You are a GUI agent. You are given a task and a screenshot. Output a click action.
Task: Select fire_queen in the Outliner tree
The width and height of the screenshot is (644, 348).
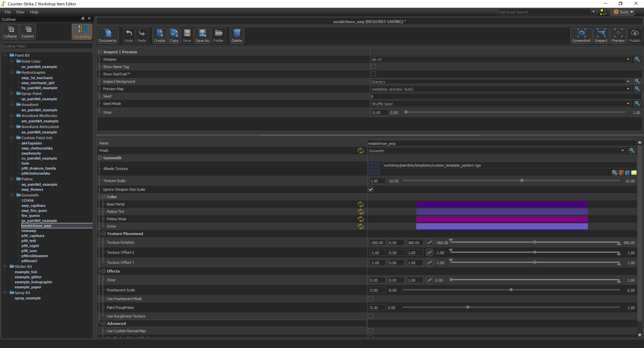tap(31, 216)
